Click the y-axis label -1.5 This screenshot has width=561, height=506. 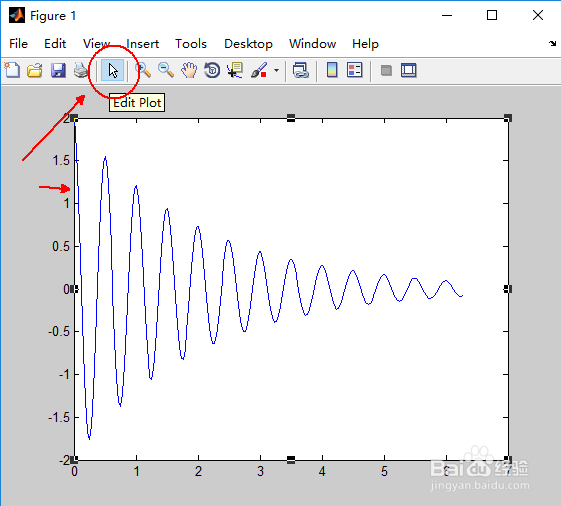tap(59, 417)
